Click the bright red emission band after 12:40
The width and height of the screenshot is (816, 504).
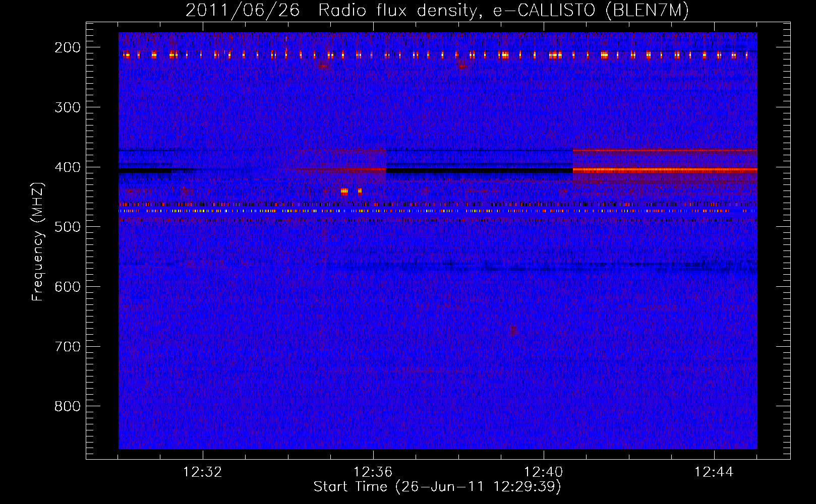(x=665, y=170)
